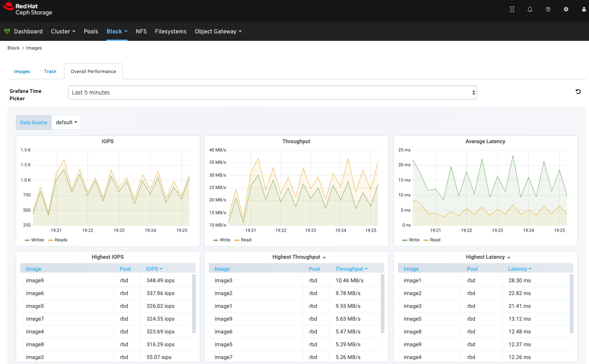Image resolution: width=589 pixels, height=364 pixels.
Task: Click the cluster health heart icon
Action: coord(7,31)
